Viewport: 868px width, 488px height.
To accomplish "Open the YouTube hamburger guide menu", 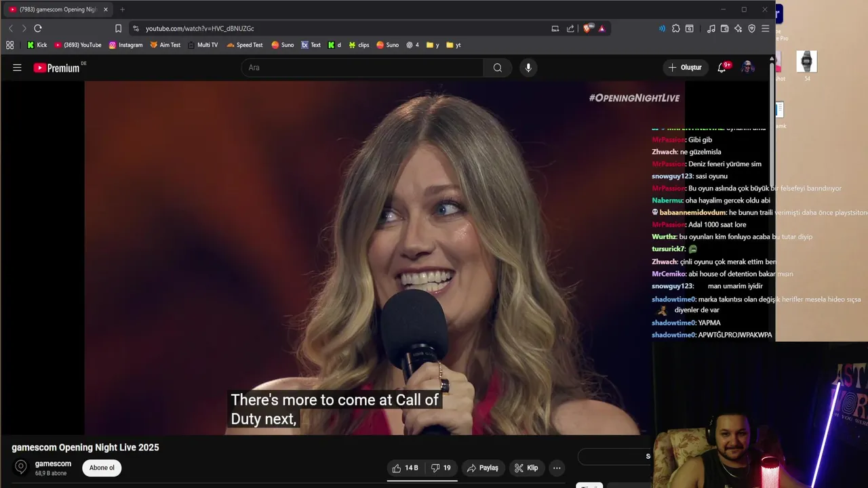I will coord(17,68).
